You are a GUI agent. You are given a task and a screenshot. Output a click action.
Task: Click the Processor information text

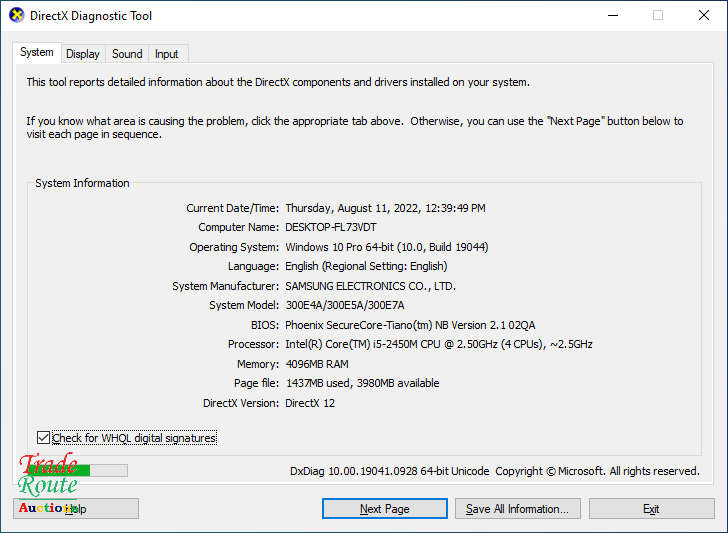coord(438,345)
